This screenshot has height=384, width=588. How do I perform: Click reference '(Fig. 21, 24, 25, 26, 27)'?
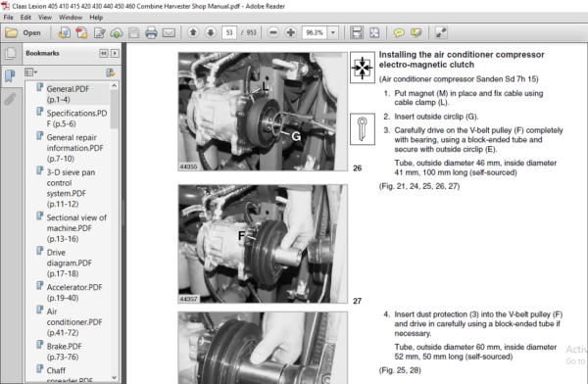(x=419, y=186)
